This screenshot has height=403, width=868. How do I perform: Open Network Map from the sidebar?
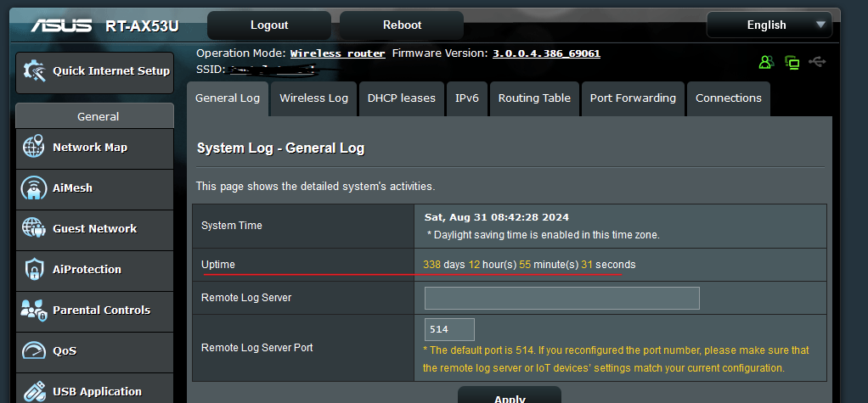pos(90,147)
